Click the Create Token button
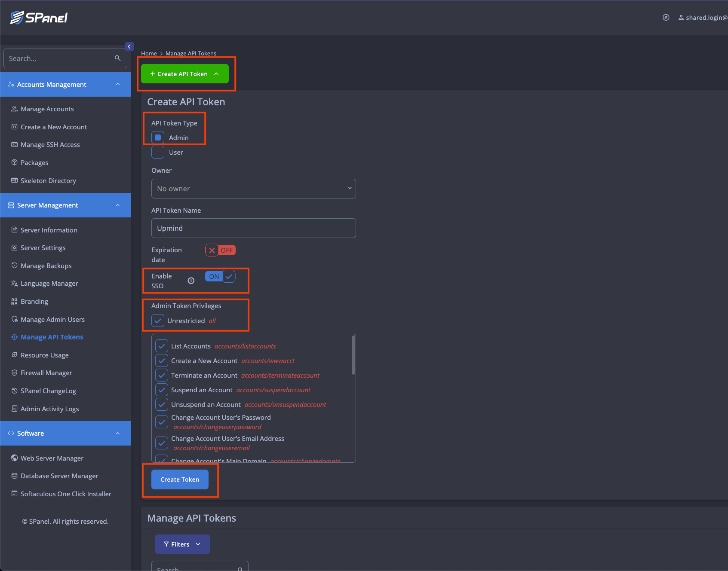Screen dimensions: 728x571 pyautogui.click(x=180, y=479)
